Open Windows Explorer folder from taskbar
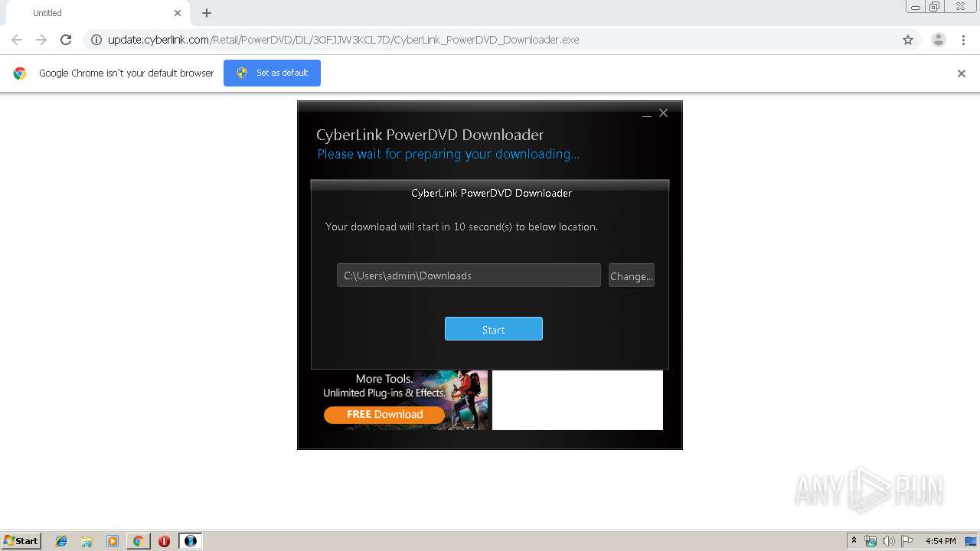 [x=87, y=541]
